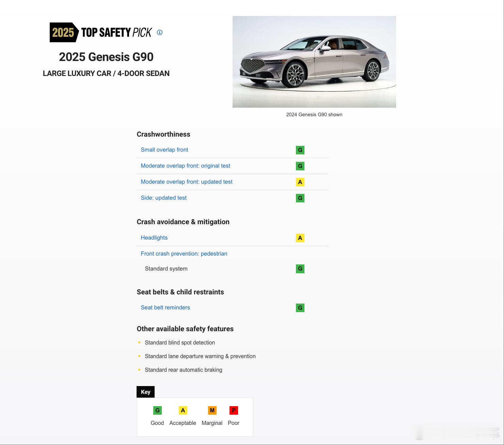Click the '2024 Genesis G90 shown' caption
The image size is (504, 445).
point(314,114)
